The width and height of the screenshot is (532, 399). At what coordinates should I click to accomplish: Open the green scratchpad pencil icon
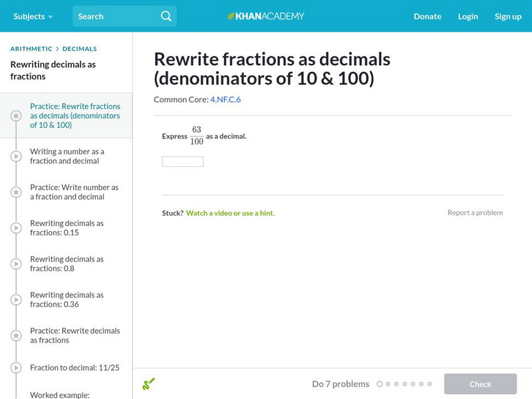click(148, 384)
